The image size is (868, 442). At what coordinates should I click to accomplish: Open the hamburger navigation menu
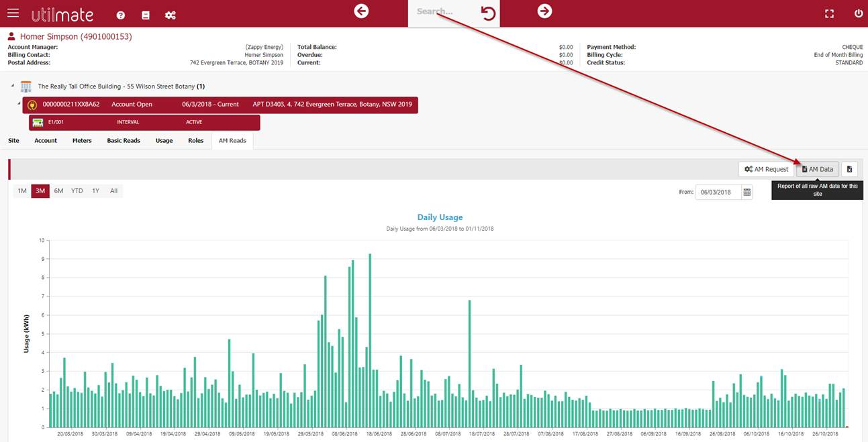[13, 14]
